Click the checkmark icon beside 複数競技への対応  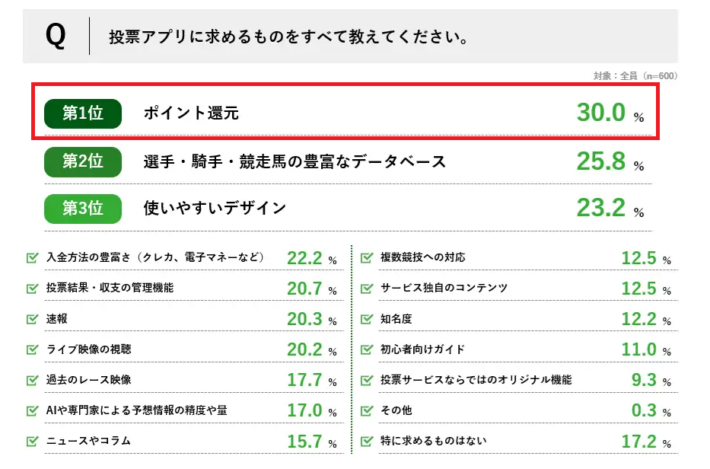(x=367, y=257)
